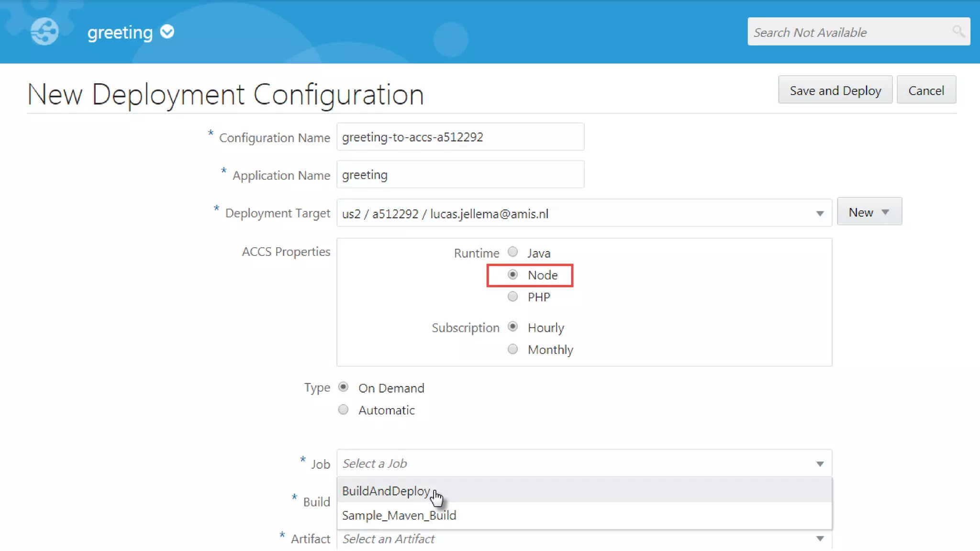Choose BuildAndDeploy from the job list

[x=386, y=491]
